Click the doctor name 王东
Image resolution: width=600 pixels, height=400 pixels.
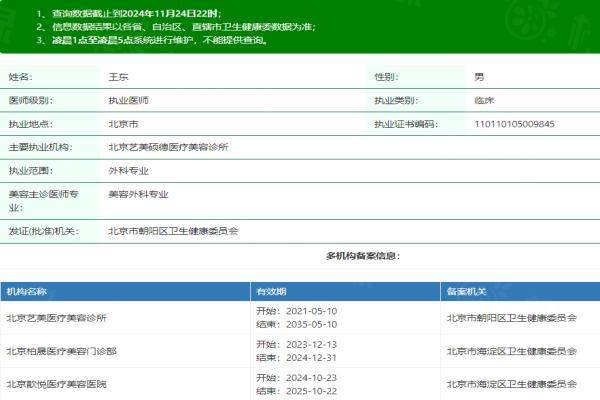pos(118,77)
